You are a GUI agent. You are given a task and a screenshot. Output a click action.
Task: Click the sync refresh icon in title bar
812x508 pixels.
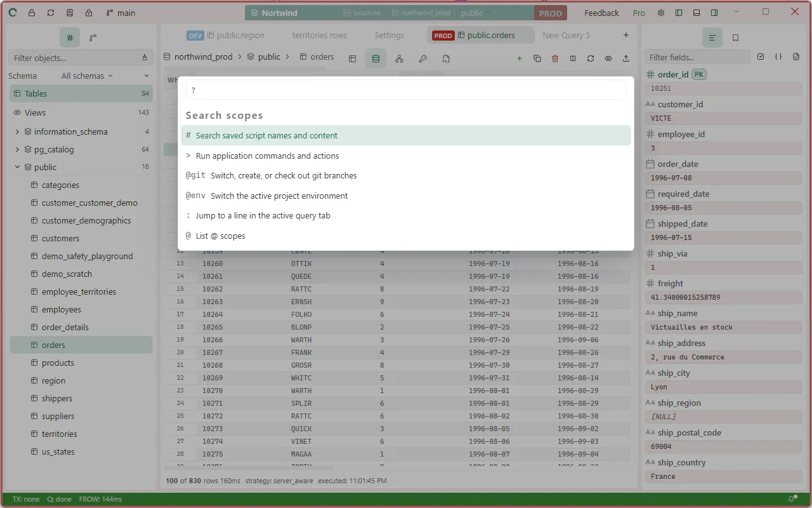(51, 13)
